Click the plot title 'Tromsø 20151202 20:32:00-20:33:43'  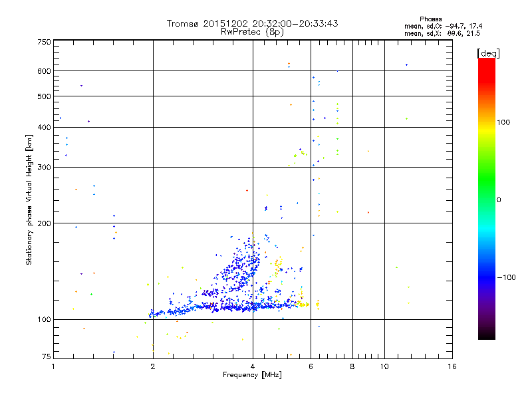[x=253, y=23]
